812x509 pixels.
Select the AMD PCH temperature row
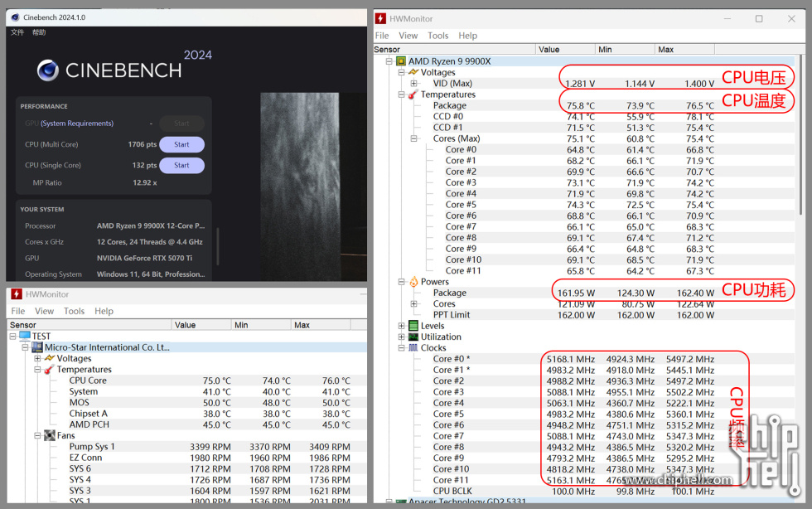click(188, 424)
